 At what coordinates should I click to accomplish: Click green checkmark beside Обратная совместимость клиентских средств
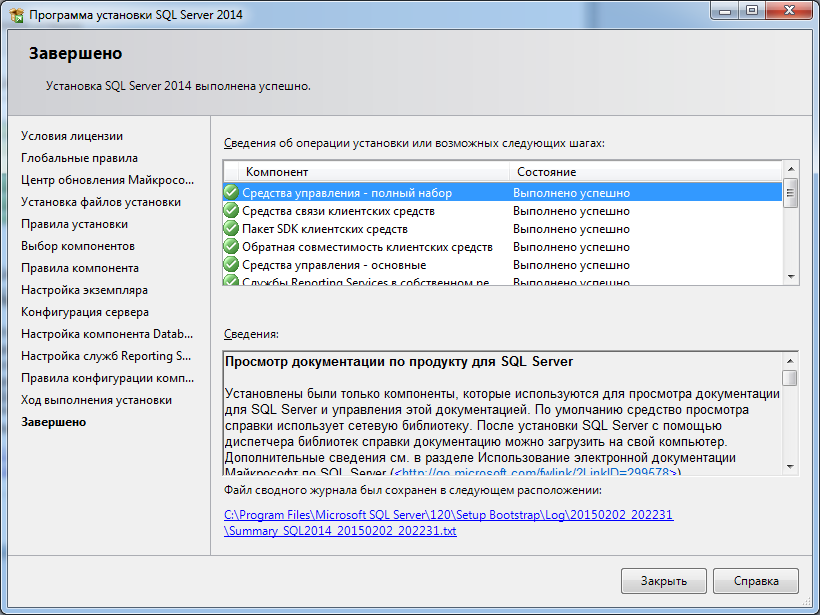pyautogui.click(x=231, y=247)
